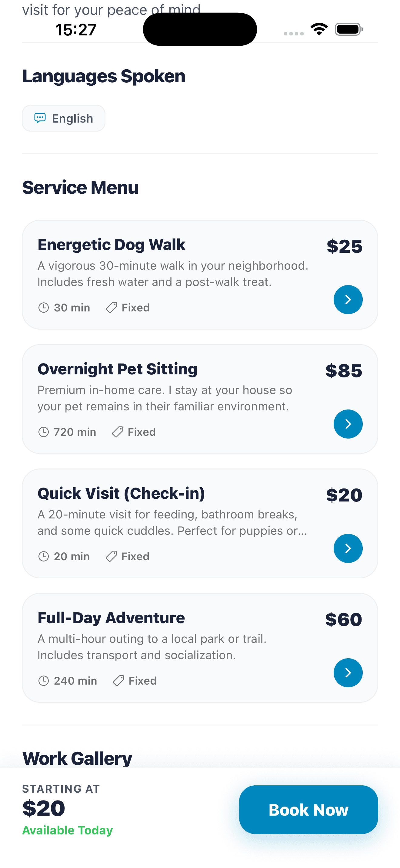
Task: Click the price tag icon in Overnight Pet Sitting
Action: (x=117, y=432)
